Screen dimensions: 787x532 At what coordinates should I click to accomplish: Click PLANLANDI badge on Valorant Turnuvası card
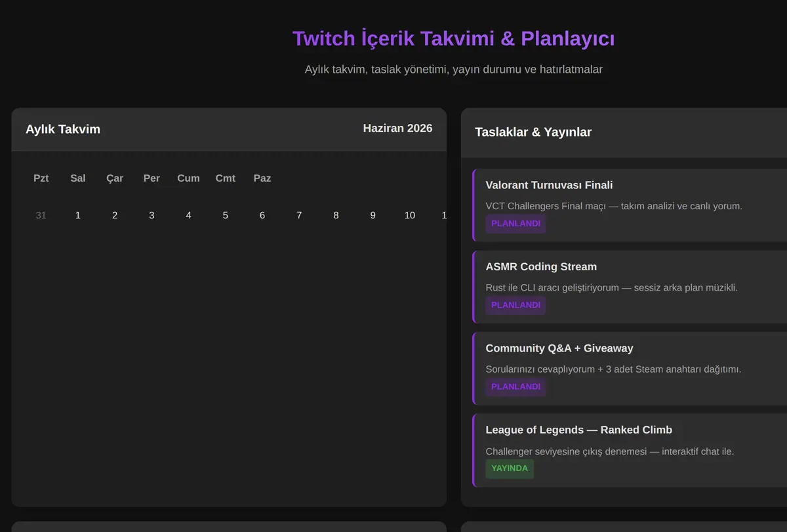coord(515,224)
